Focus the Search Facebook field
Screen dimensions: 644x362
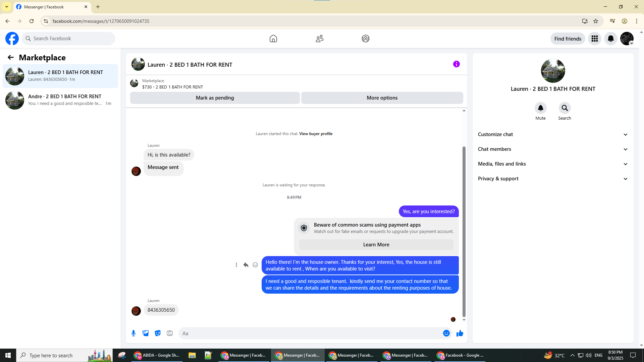(68, 39)
